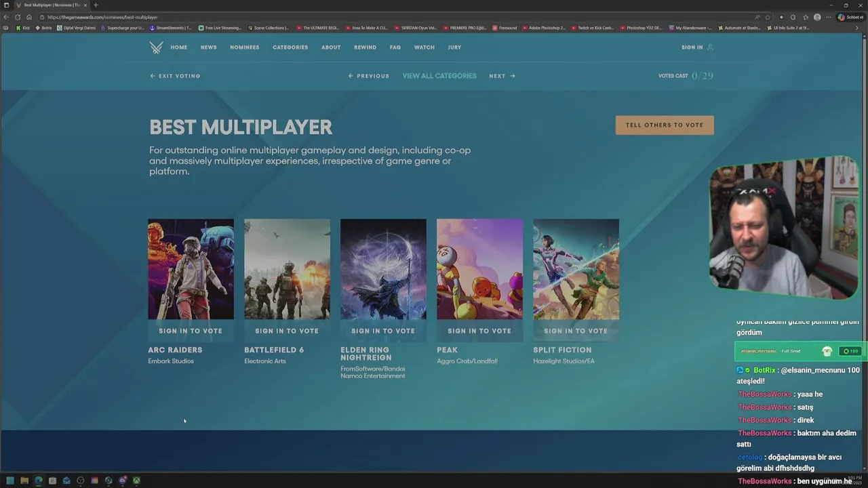
Task: Click the Arc Raiders cover art
Action: point(191,269)
